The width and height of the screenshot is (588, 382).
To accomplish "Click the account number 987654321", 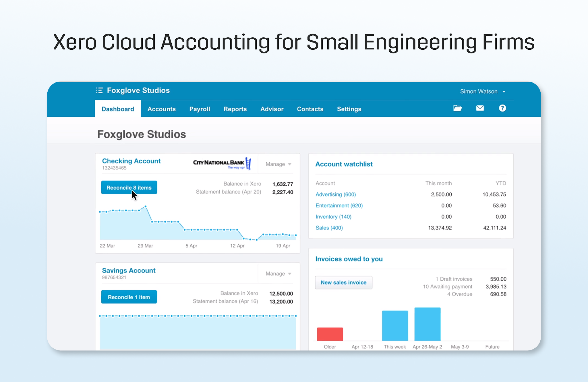I will 114,277.
